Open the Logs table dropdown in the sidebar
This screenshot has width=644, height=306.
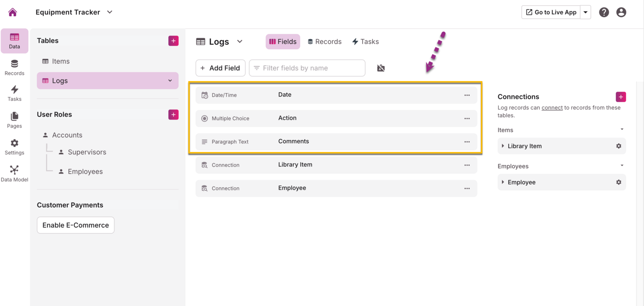[x=170, y=81]
